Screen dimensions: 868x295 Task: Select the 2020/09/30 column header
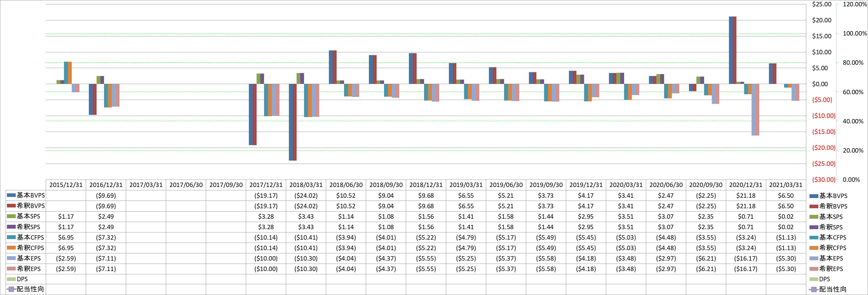(x=706, y=185)
